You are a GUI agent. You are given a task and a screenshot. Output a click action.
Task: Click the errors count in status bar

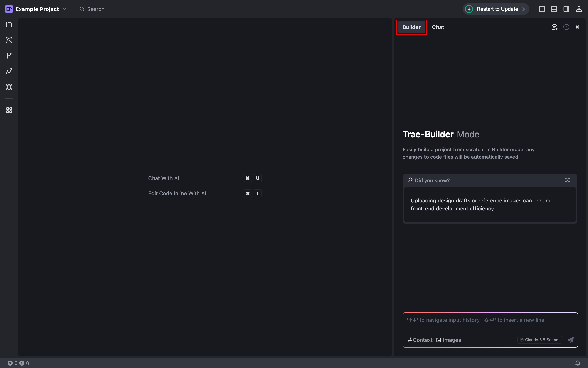(12, 363)
